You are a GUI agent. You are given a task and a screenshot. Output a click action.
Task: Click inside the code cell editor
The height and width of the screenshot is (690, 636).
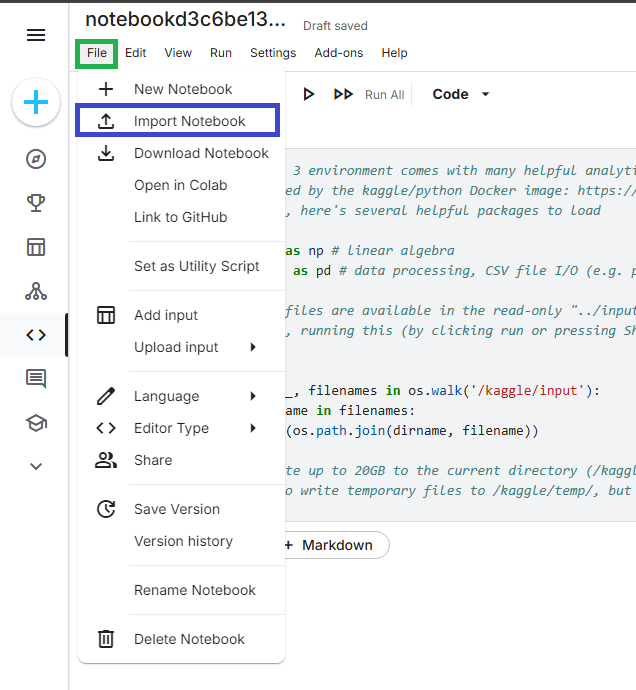click(460, 334)
